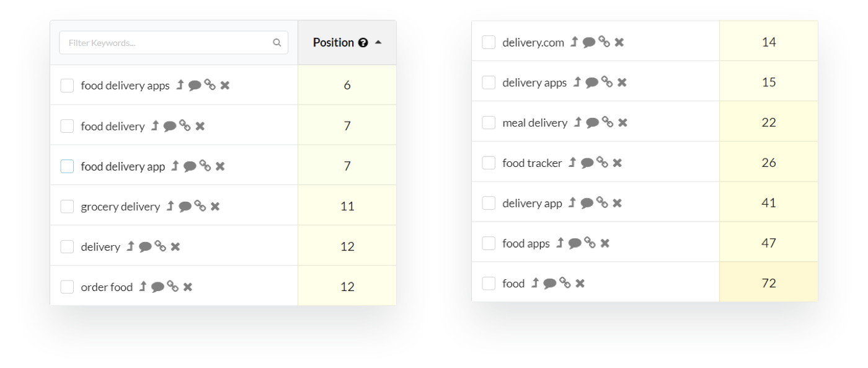
Task: Click the help icon beside Position header
Action: point(363,43)
